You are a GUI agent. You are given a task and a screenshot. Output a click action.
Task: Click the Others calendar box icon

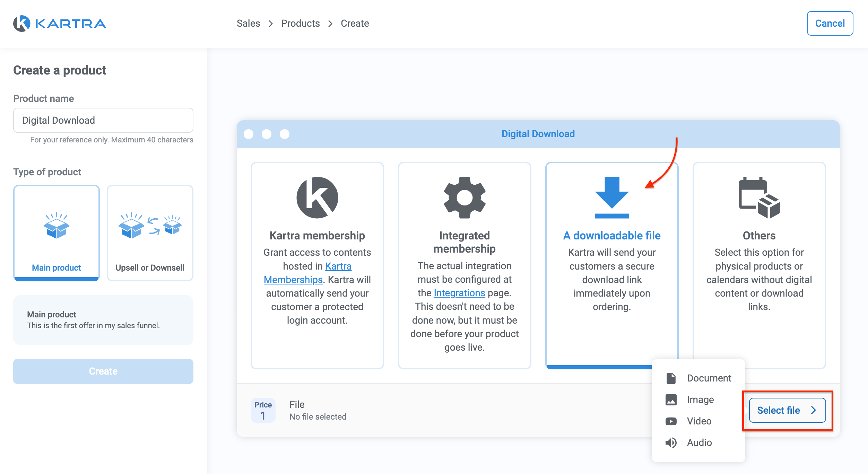pos(759,197)
